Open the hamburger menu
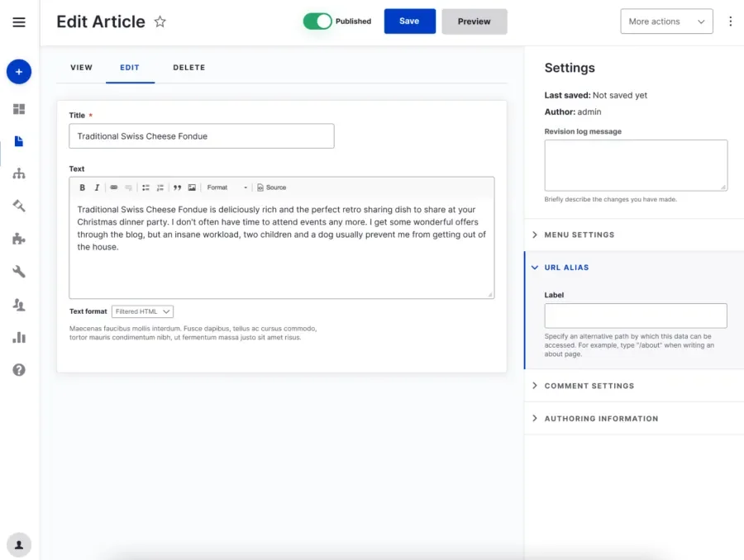The width and height of the screenshot is (744, 560). [19, 21]
